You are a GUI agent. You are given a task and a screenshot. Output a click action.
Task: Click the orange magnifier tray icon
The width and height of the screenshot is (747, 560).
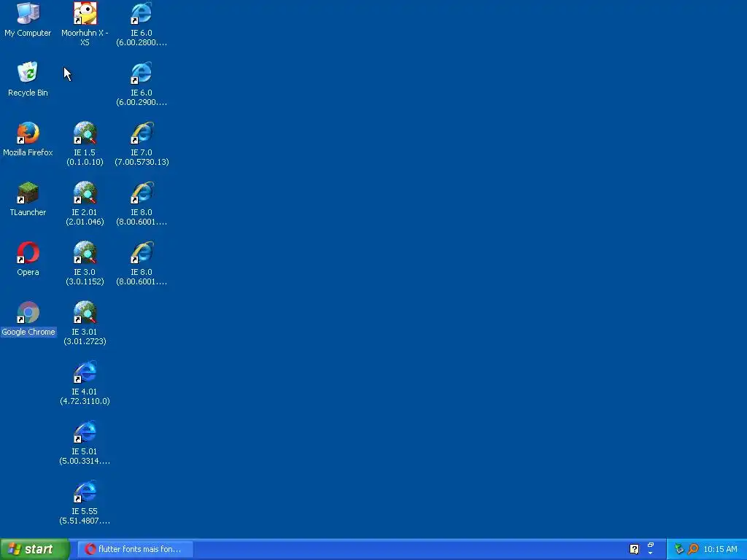point(693,549)
